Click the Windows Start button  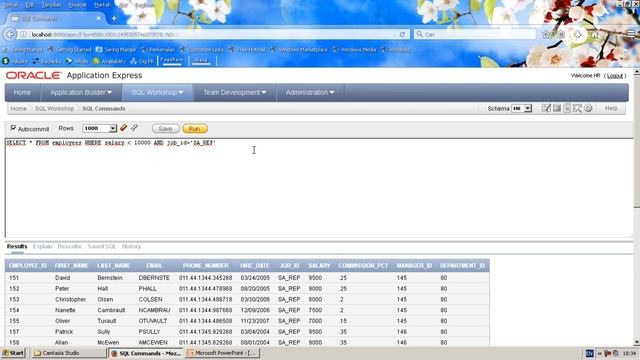pyautogui.click(x=13, y=353)
